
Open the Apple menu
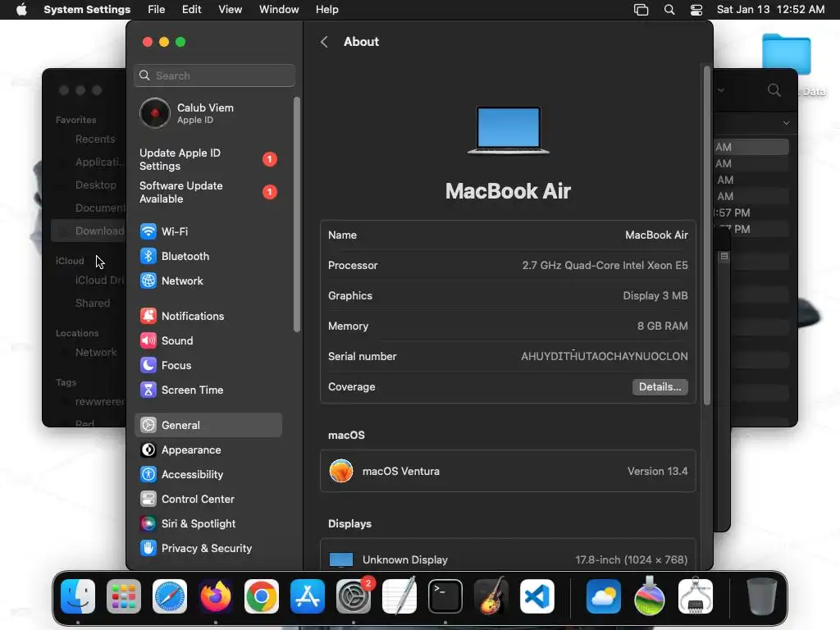(21, 10)
